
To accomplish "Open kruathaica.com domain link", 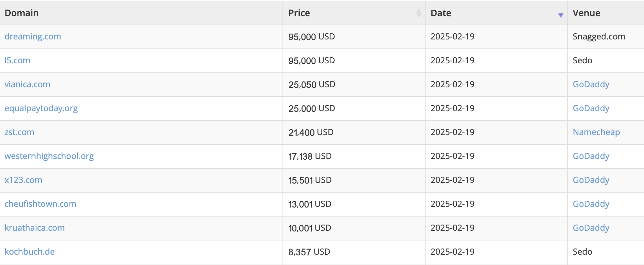I will click(35, 228).
